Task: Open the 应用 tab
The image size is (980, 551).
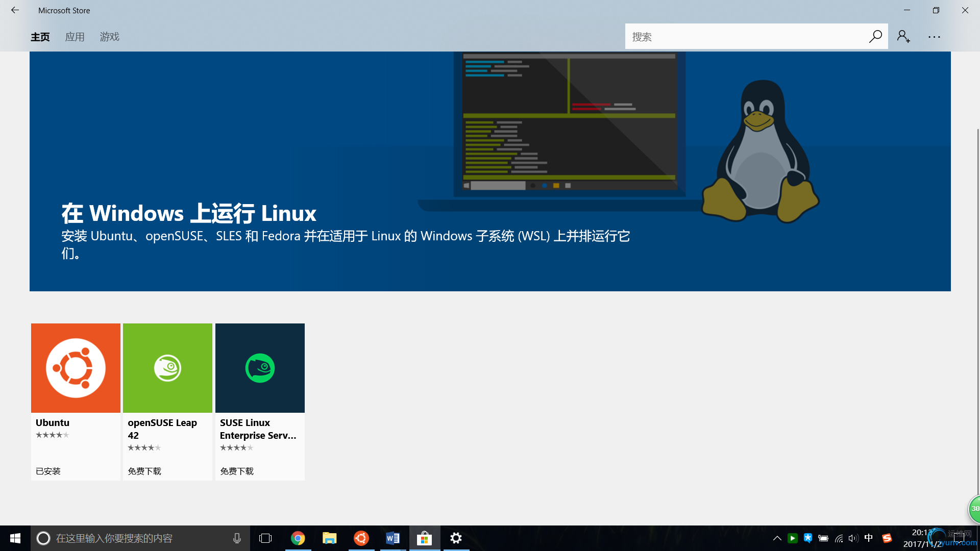Action: pyautogui.click(x=75, y=37)
